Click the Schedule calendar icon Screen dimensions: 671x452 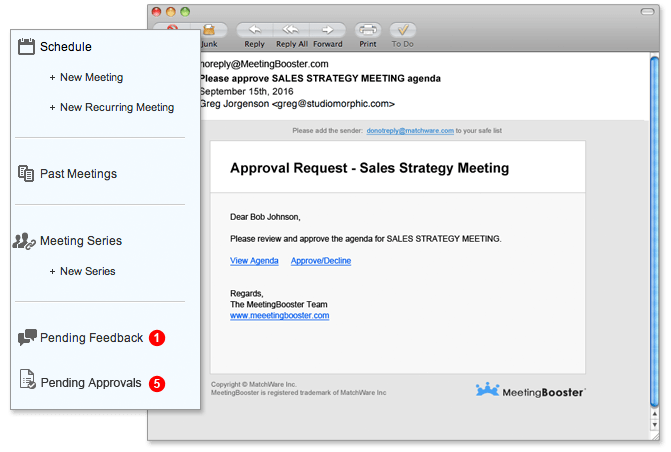point(26,46)
